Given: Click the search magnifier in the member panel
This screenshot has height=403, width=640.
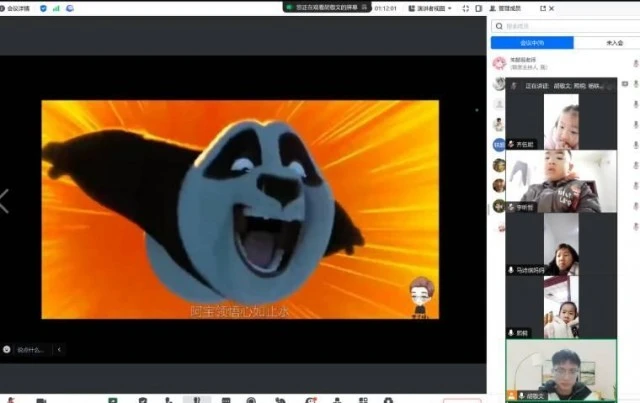Looking at the screenshot, I should click(500, 26).
